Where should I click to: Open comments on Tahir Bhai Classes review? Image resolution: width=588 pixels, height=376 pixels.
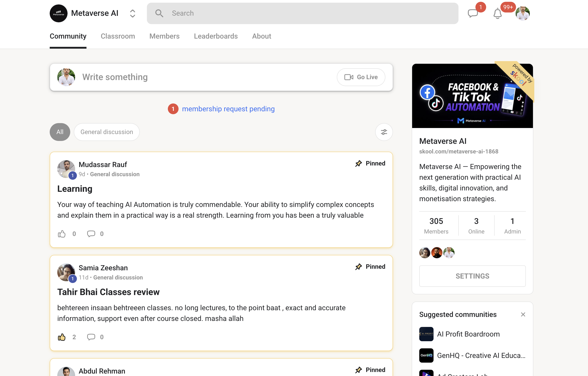[91, 337]
